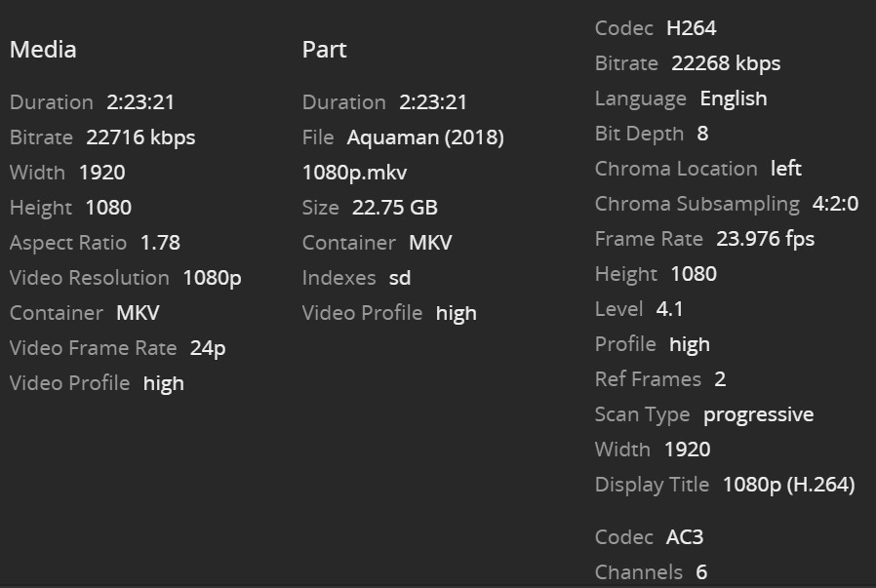
Task: Click the Level 4.1 value
Action: (x=670, y=309)
